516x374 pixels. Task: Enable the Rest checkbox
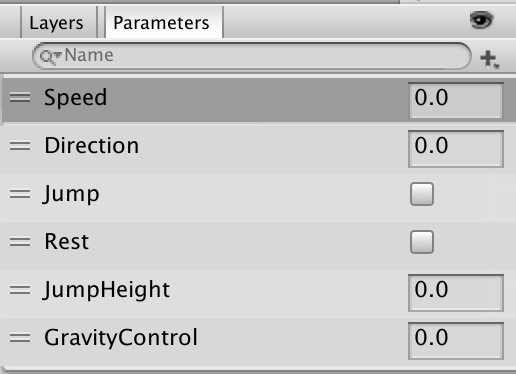click(422, 242)
